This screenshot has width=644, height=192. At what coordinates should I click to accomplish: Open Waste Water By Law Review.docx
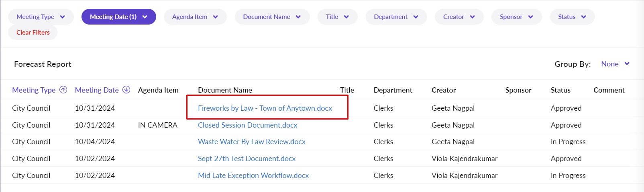pos(251,142)
